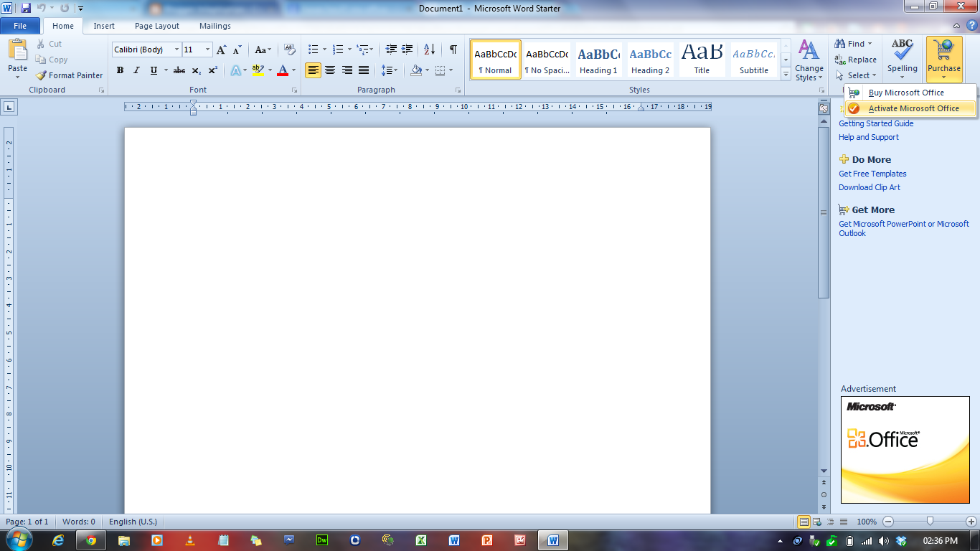Open the Change Styles menu
The height and width of the screenshot is (551, 980).
[809, 60]
